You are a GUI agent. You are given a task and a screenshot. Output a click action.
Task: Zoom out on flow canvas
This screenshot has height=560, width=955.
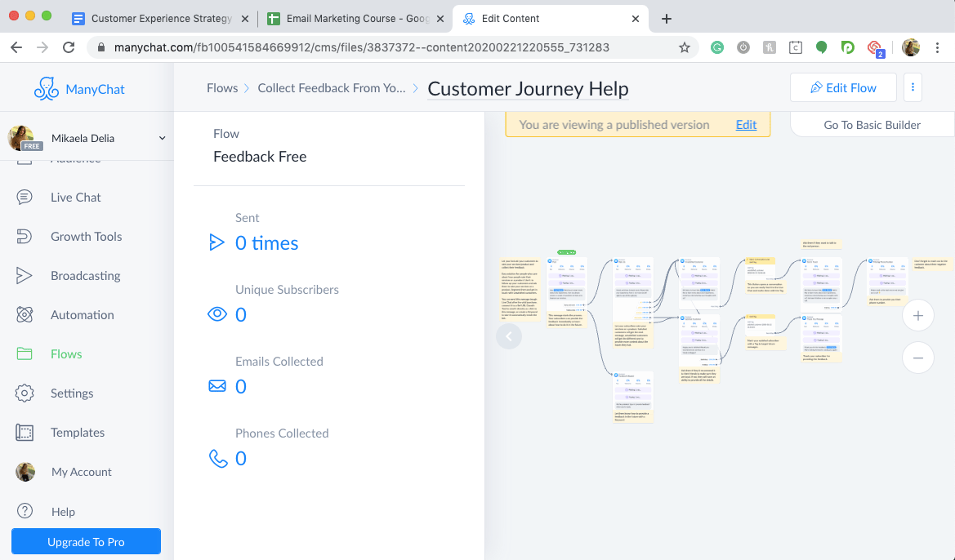918,358
